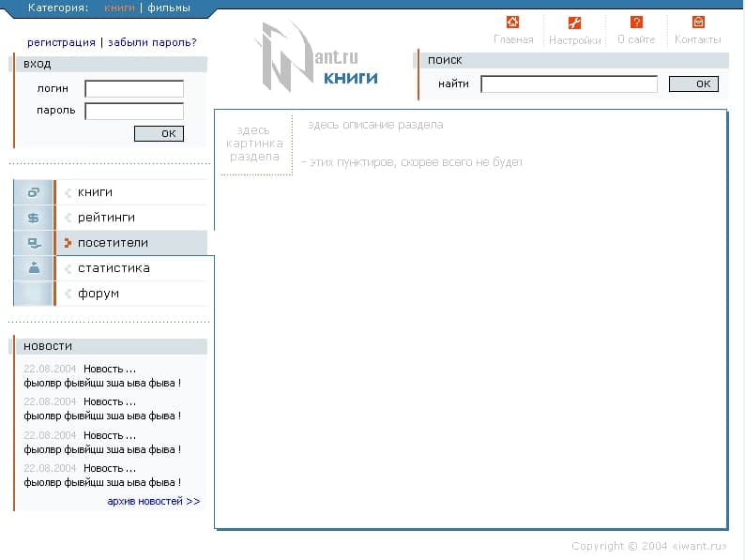
Task: Click the О сайте question mark icon
Action: pyautogui.click(x=636, y=23)
